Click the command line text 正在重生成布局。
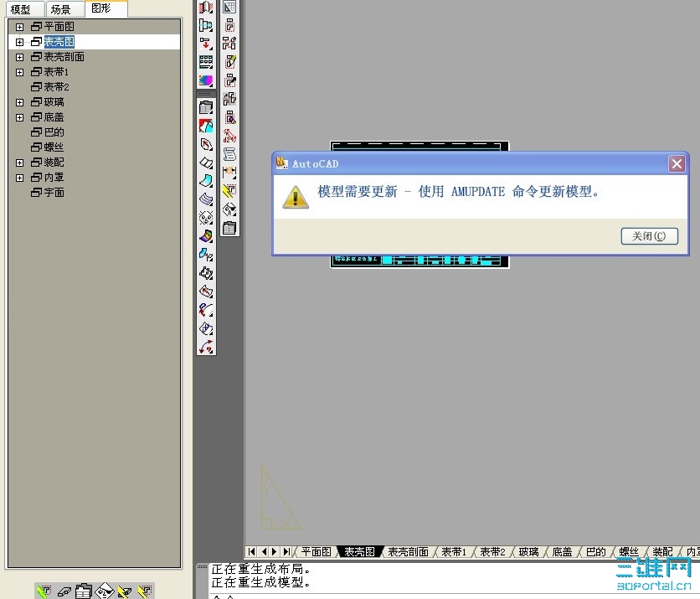This screenshot has height=599, width=700. [260, 569]
